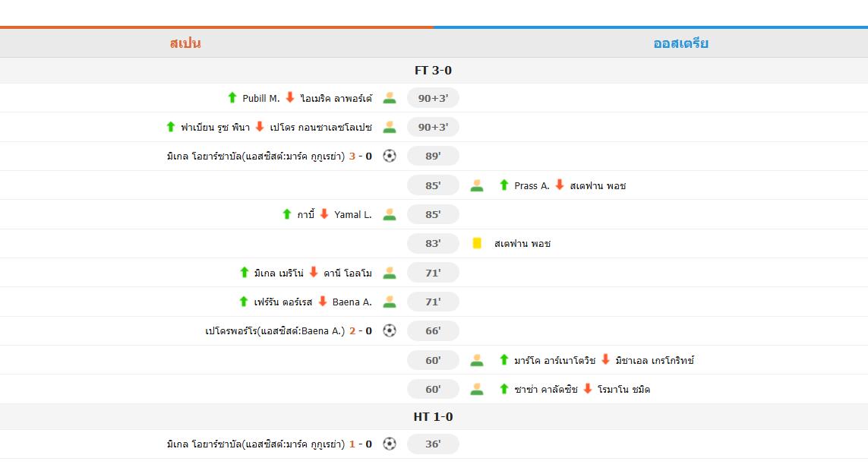Click the HT 1-0 halftime score
This screenshot has height=471, width=868.
[433, 417]
